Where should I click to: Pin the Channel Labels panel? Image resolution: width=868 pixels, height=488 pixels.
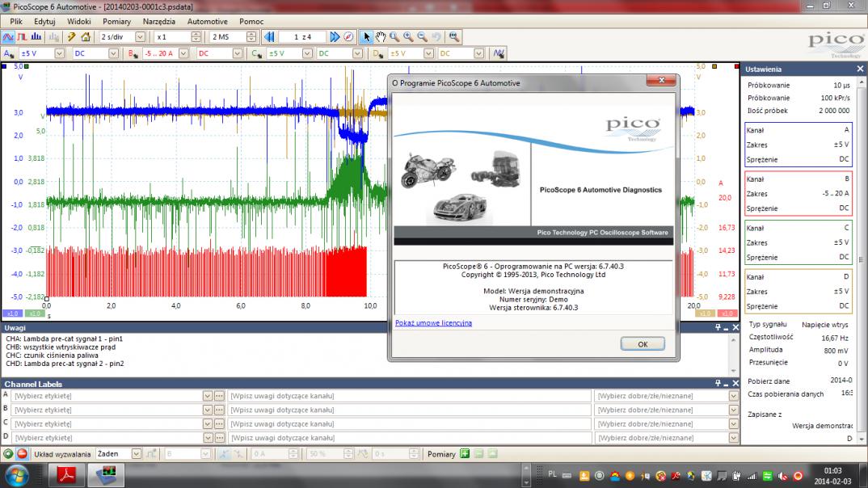(718, 384)
